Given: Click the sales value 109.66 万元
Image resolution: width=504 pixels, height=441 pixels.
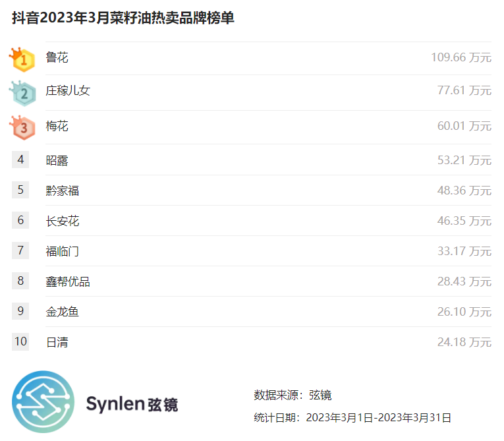Looking at the screenshot, I should coord(461,57).
